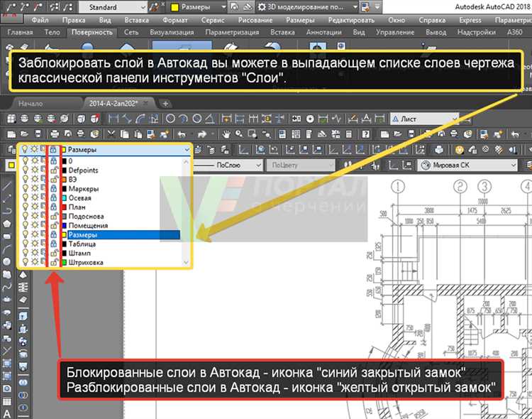Switch to the Сеть ribbon tab
532x419 pixels.
point(131,32)
